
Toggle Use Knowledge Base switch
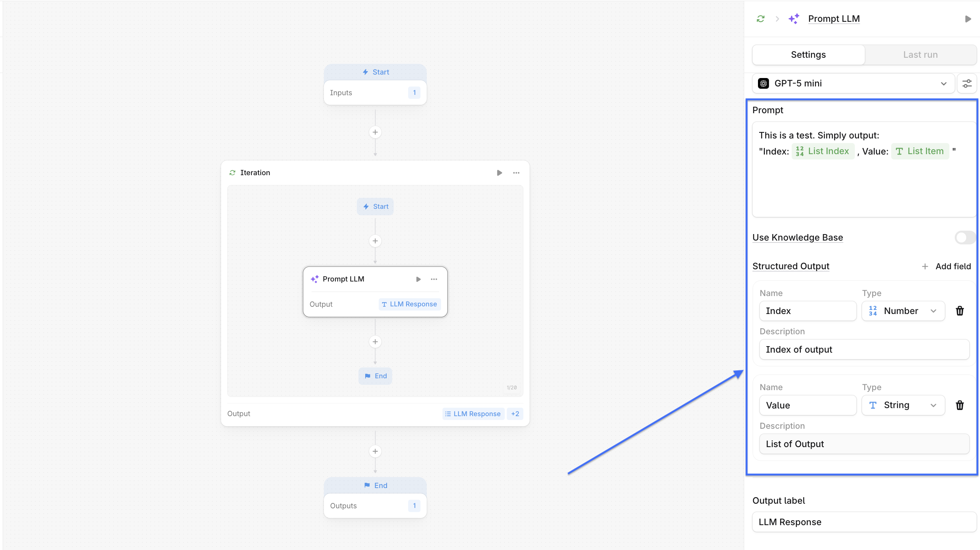(965, 238)
